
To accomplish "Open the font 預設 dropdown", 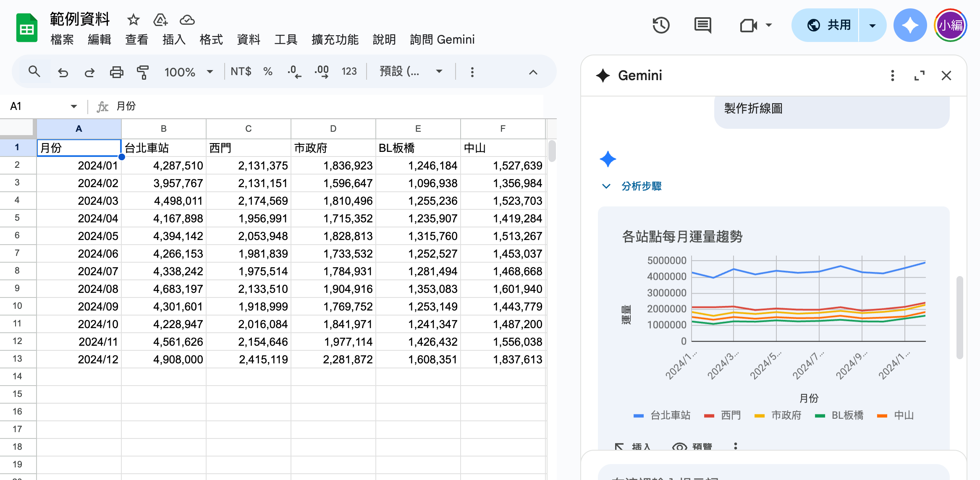I will [411, 71].
